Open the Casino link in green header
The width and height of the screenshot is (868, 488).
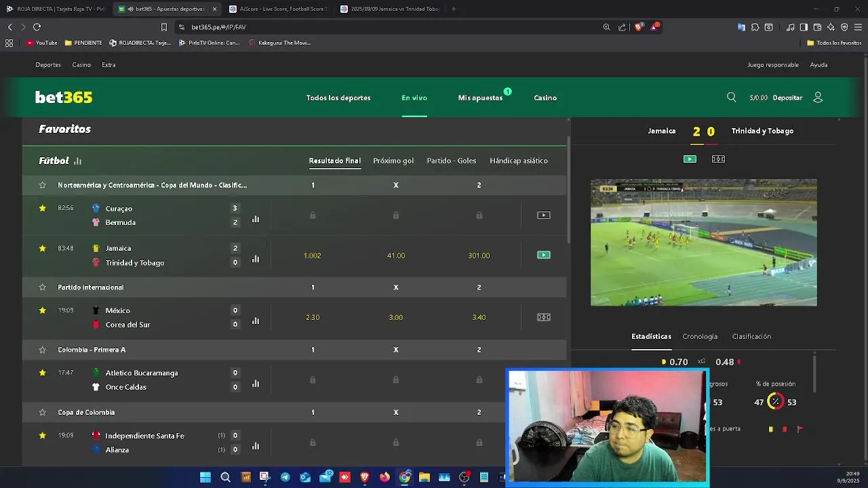tap(545, 98)
